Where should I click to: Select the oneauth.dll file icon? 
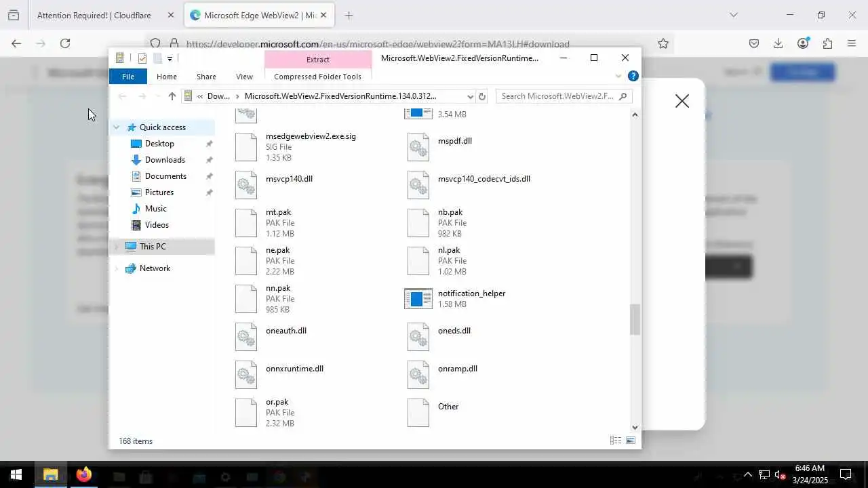tap(246, 337)
